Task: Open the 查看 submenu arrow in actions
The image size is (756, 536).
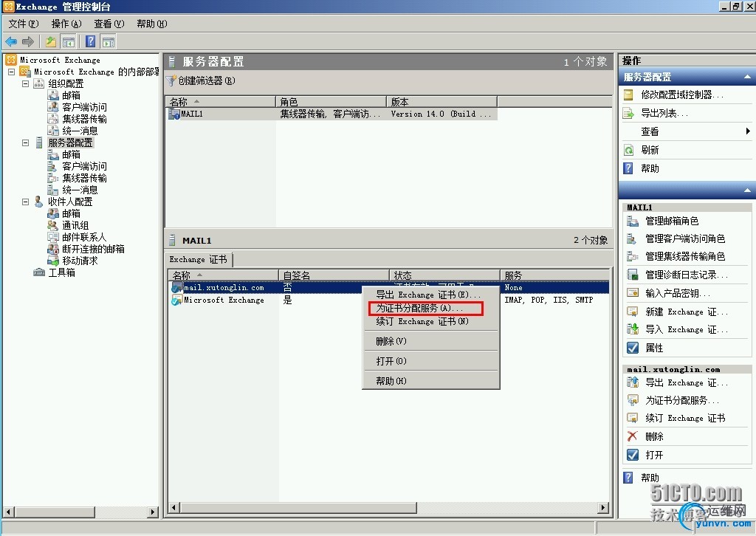Action: tap(748, 131)
